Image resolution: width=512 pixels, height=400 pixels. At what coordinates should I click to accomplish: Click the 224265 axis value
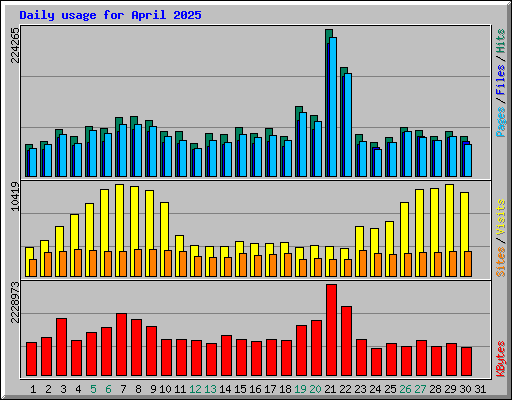[15, 45]
